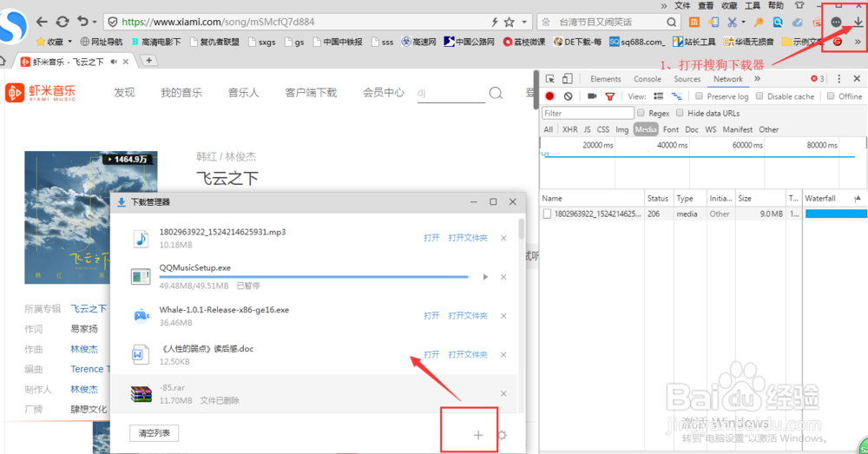This screenshot has height=454, width=868.
Task: Select the 虾米音乐 - 飞云之下 tab
Action: point(73,62)
